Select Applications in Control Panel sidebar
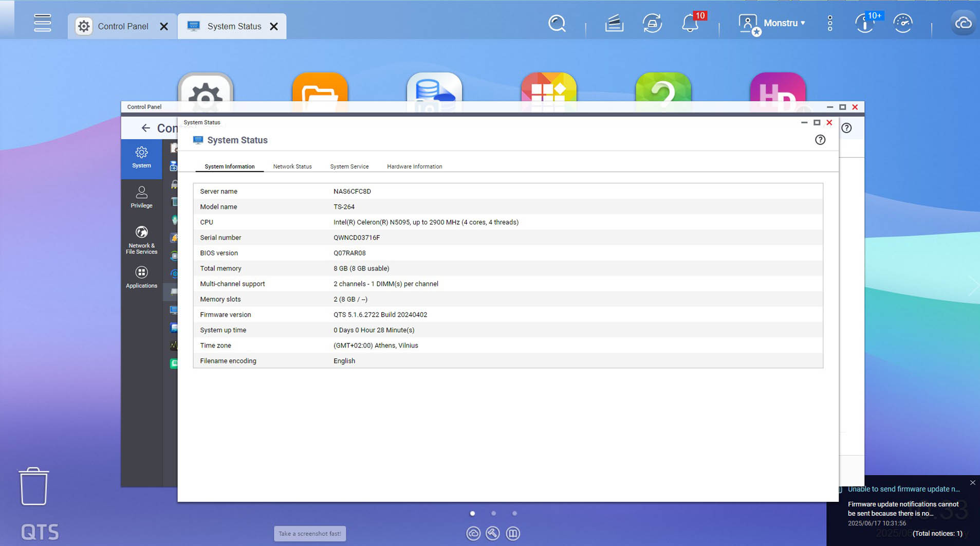 pos(141,277)
